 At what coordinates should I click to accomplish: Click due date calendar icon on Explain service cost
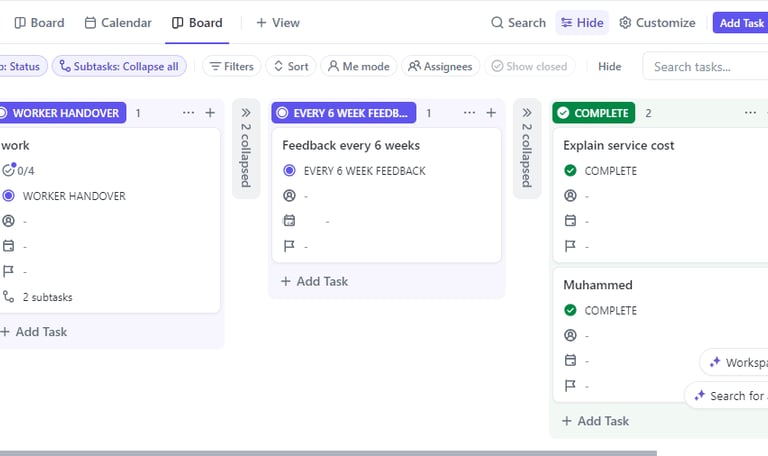pyautogui.click(x=570, y=221)
